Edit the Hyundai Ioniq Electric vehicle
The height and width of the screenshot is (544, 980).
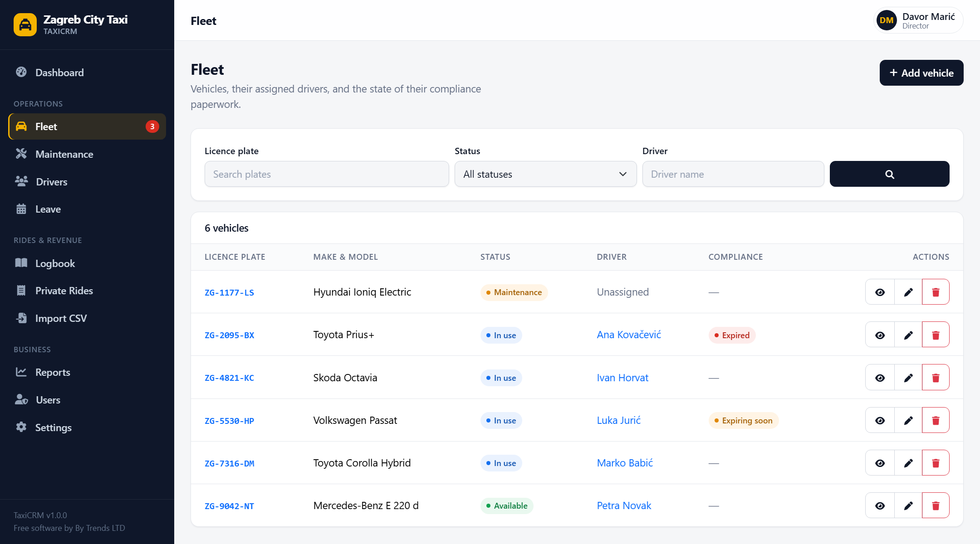[x=908, y=292]
